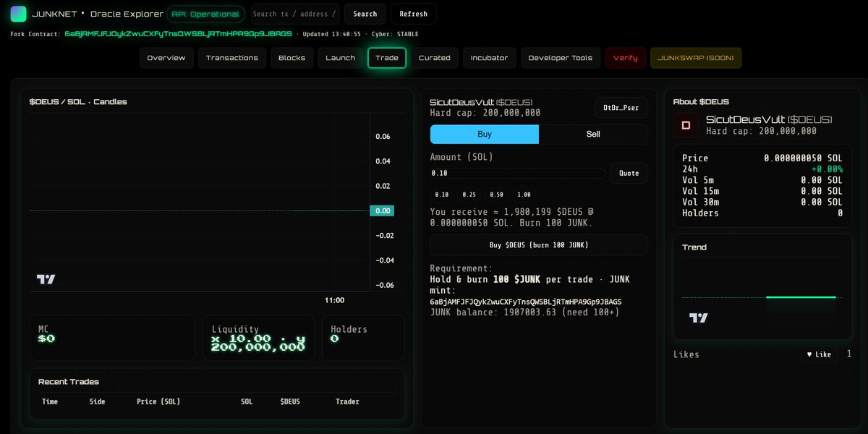The width and height of the screenshot is (868, 434).
Task: Switch the trade panel to Sell
Action: 593,134
